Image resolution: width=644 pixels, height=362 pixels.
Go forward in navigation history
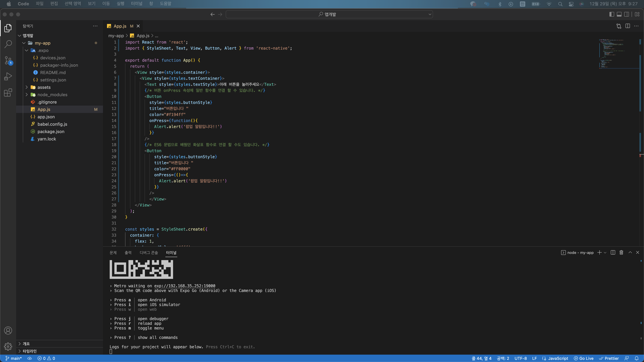[x=220, y=14]
